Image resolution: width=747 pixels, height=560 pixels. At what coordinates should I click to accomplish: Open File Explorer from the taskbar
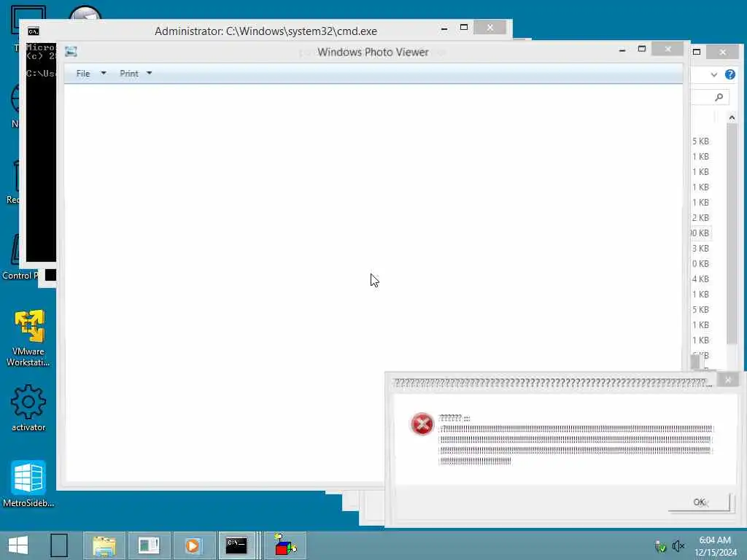tap(104, 545)
